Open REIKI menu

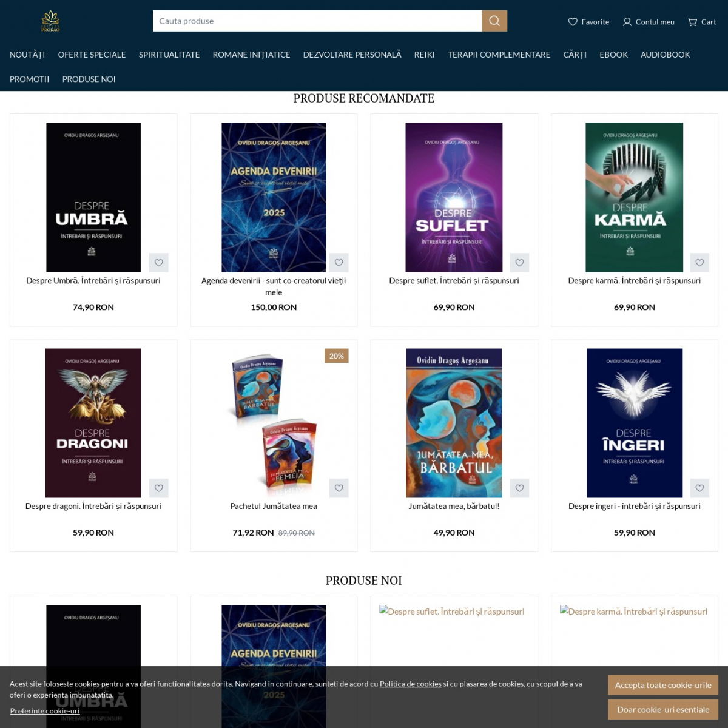tap(425, 55)
